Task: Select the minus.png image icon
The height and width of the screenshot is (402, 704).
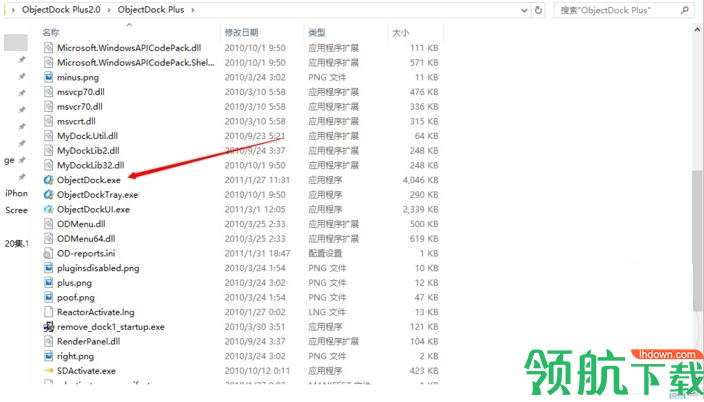Action: [48, 77]
